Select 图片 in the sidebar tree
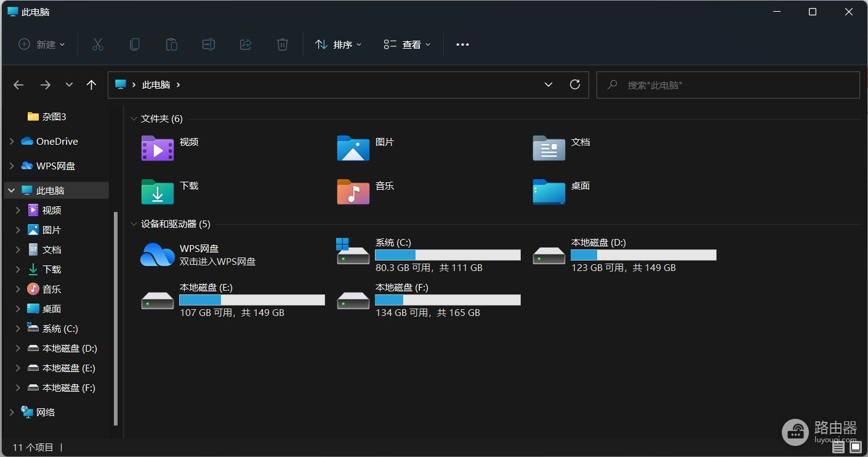 coord(44,230)
